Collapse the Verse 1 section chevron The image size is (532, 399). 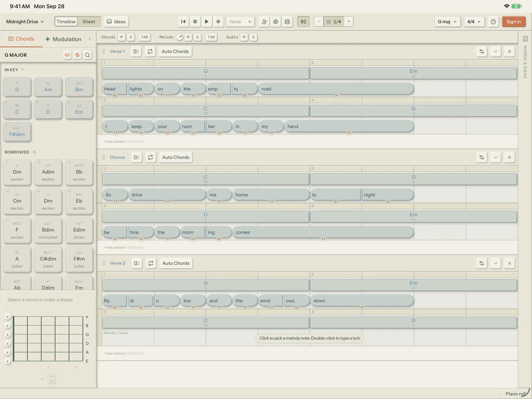[495, 51]
